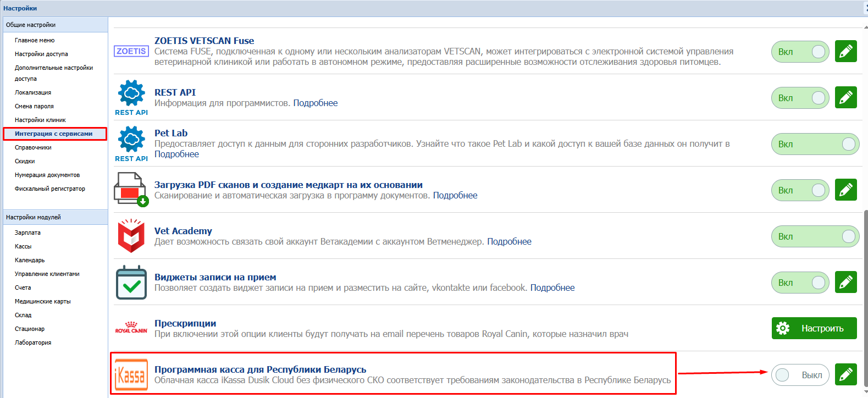Open Подробнее link for PDF scan upload
The height and width of the screenshot is (398, 868).
coord(455,195)
